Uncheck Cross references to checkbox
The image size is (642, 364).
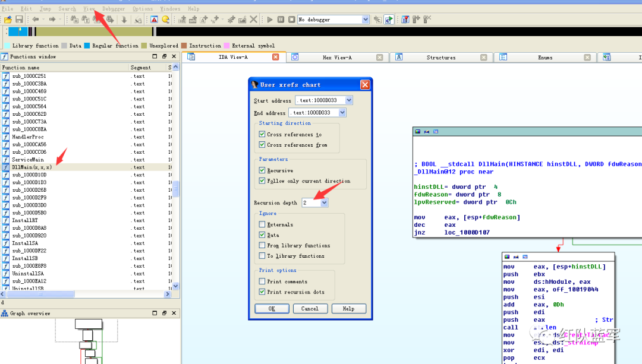pyautogui.click(x=262, y=134)
